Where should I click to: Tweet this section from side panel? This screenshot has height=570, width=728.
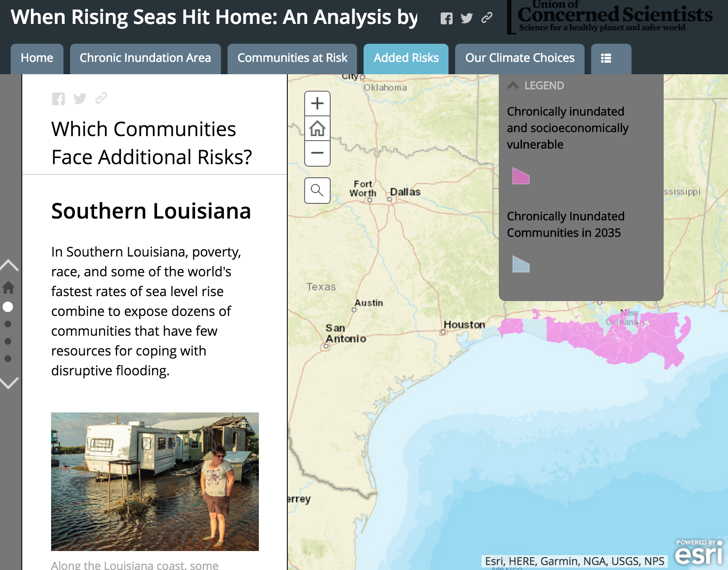coord(80,99)
